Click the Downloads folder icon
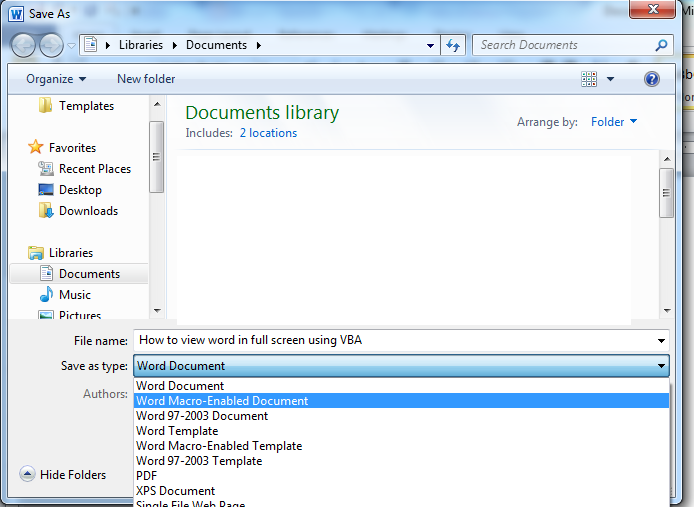 pyautogui.click(x=46, y=210)
